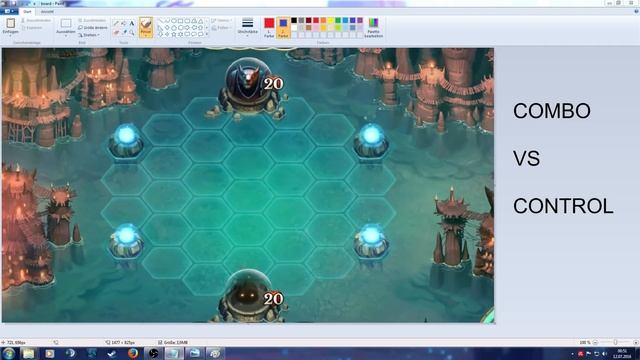
Task: Expand the Auswählen dropdown arrow
Action: (66, 36)
